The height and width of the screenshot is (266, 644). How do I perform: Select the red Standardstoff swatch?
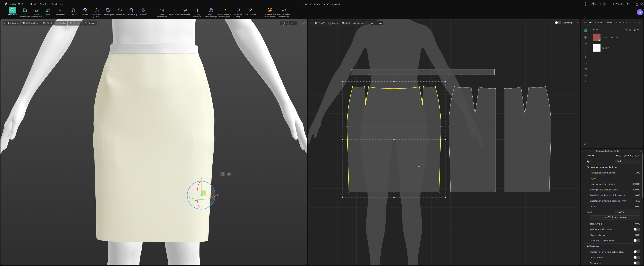[x=597, y=37]
